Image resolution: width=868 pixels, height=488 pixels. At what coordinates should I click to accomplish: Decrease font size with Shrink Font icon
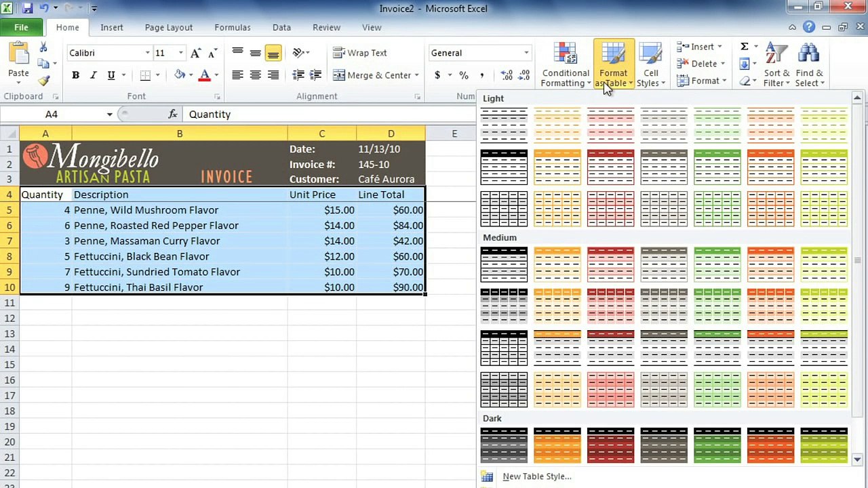tap(212, 53)
